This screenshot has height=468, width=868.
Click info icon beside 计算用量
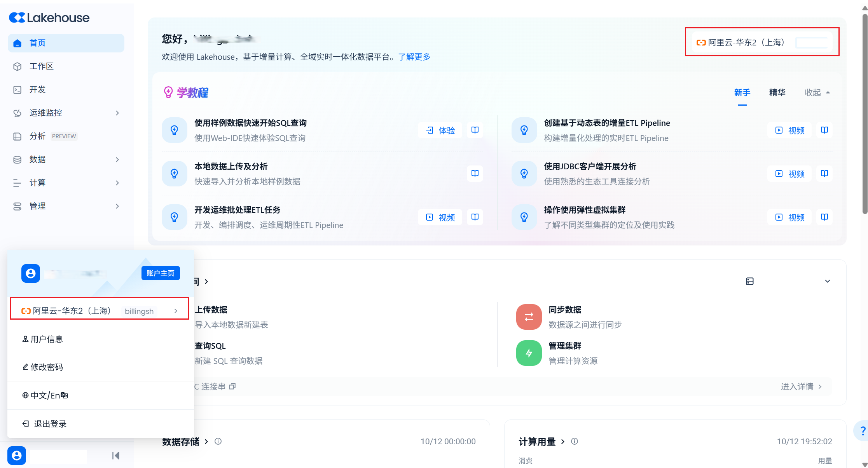click(x=575, y=441)
